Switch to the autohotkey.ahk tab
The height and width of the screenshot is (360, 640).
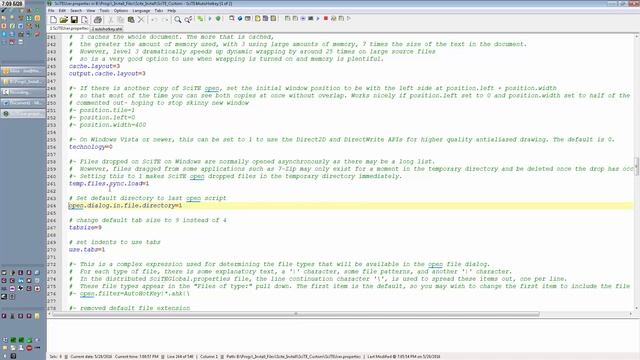point(107,29)
